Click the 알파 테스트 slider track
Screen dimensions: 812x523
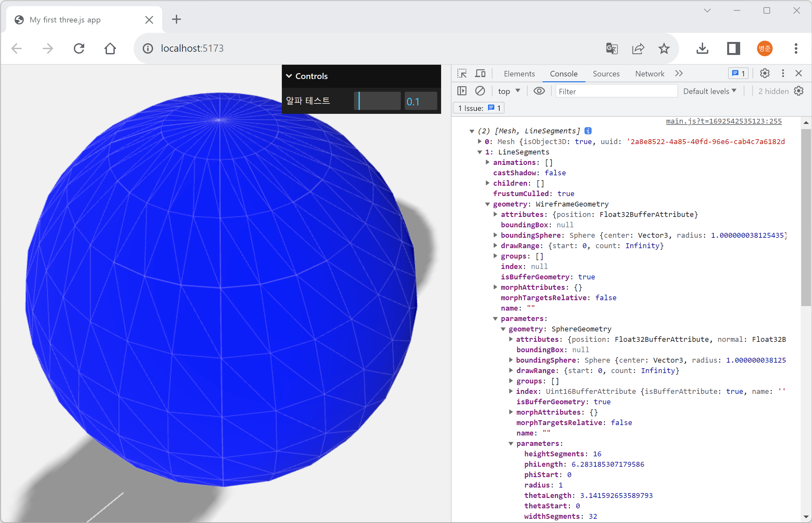[377, 101]
